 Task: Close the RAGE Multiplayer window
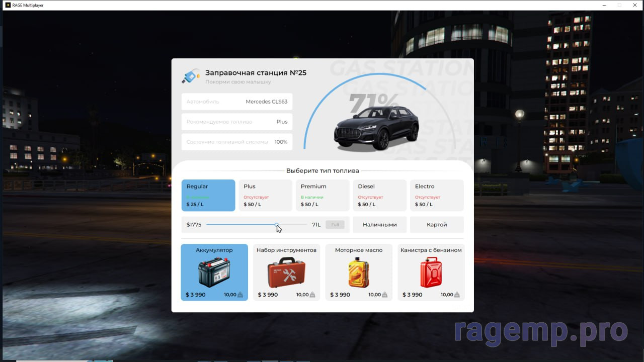[x=635, y=5]
